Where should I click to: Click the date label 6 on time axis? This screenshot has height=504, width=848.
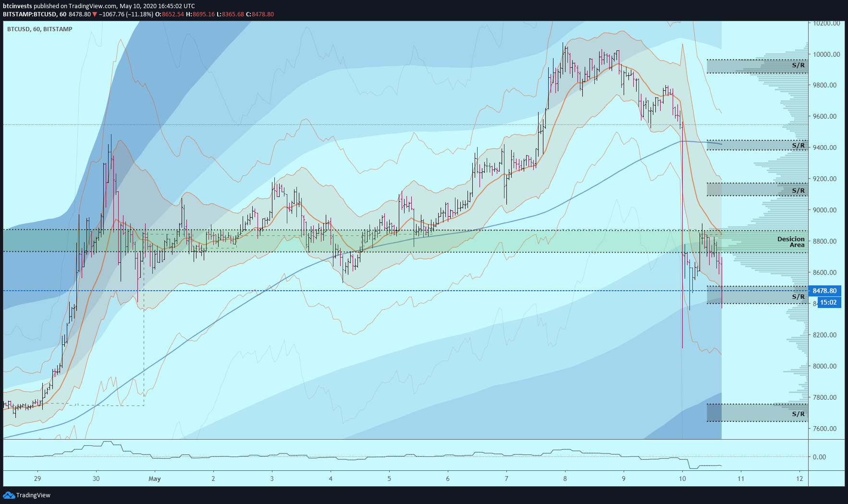click(448, 479)
